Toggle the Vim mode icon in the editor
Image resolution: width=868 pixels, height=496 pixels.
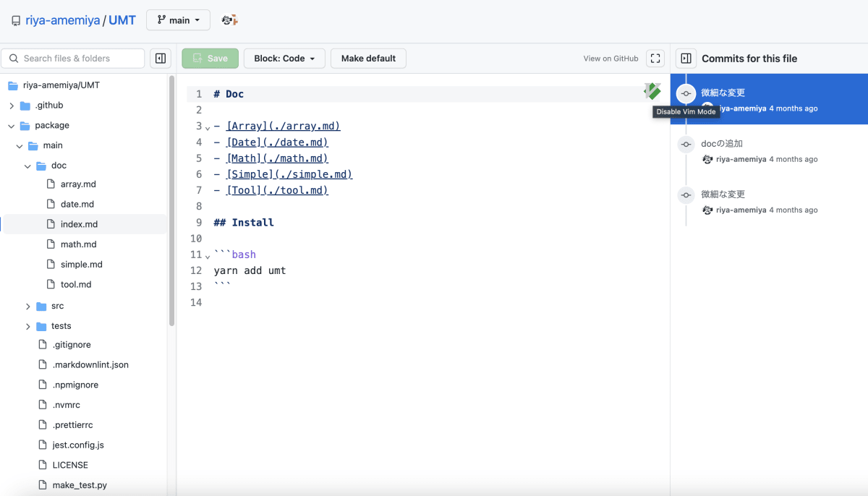pos(653,91)
